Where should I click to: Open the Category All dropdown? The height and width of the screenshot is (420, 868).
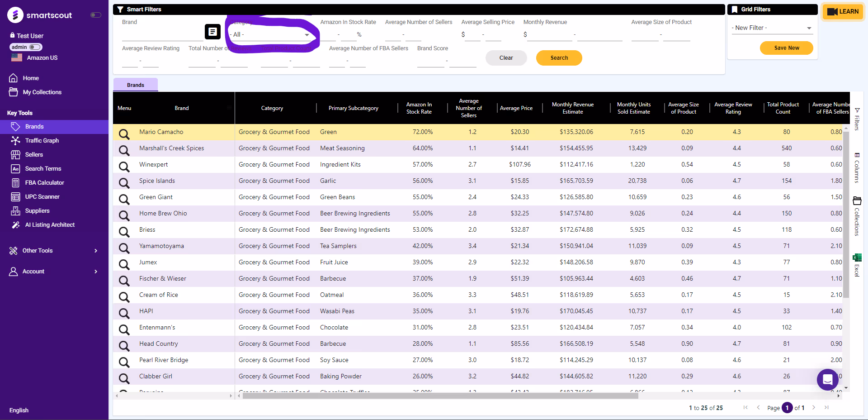[x=270, y=35]
